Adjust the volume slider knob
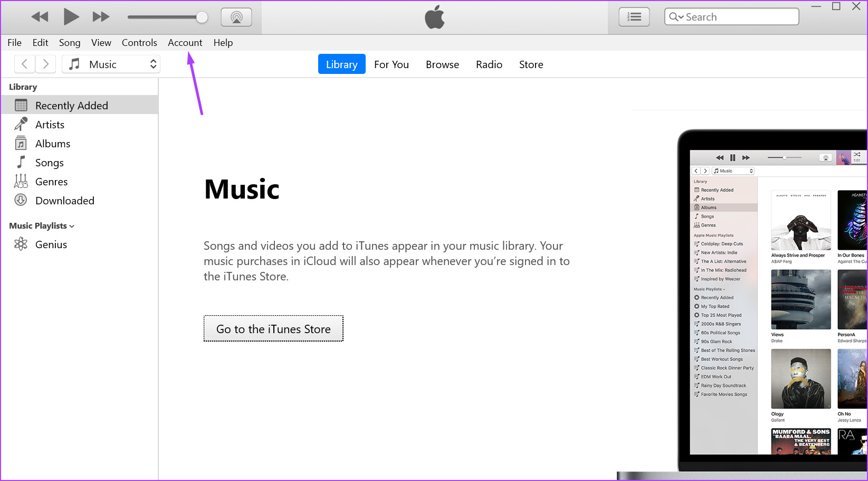 click(x=202, y=17)
